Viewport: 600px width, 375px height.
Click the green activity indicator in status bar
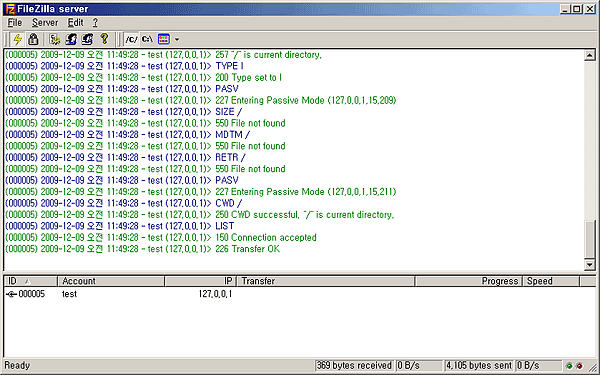pyautogui.click(x=569, y=366)
